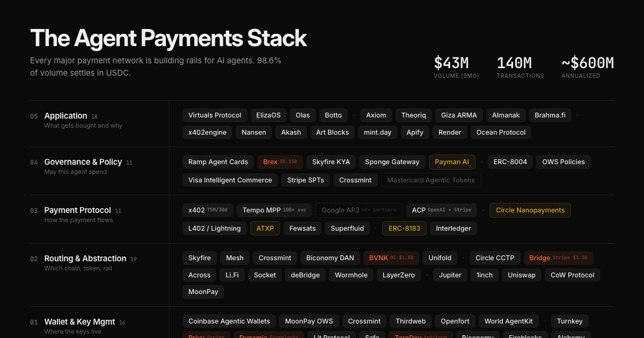644x338 pixels.
Task: Click the Bridge Stripe $1.1B chip
Action: pyautogui.click(x=558, y=258)
